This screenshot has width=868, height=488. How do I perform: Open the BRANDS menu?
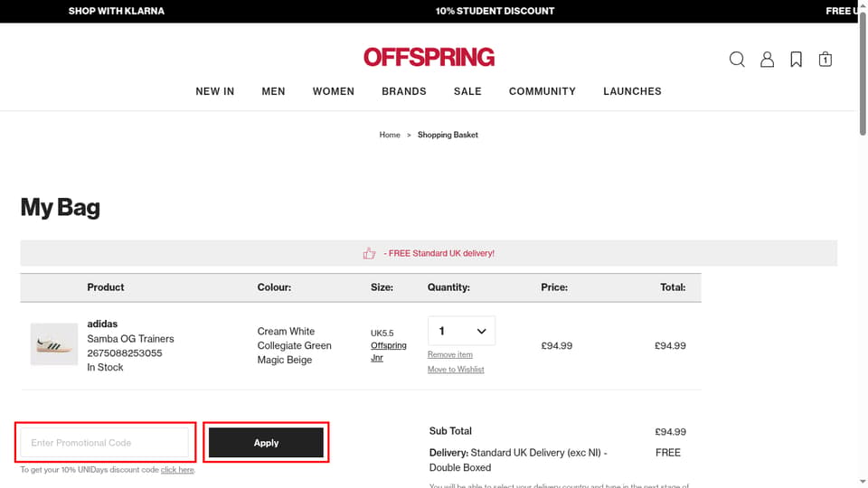404,91
